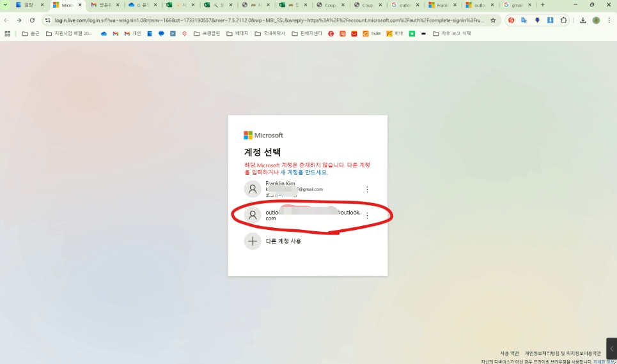This screenshot has width=617, height=364.
Task: Open the OneDrive cloud bookmark
Action: tap(104, 34)
